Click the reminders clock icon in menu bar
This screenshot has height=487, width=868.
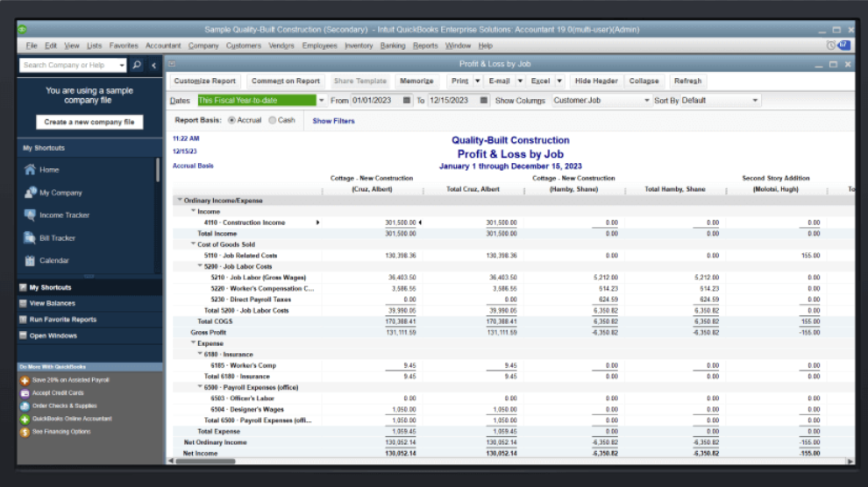[830, 46]
